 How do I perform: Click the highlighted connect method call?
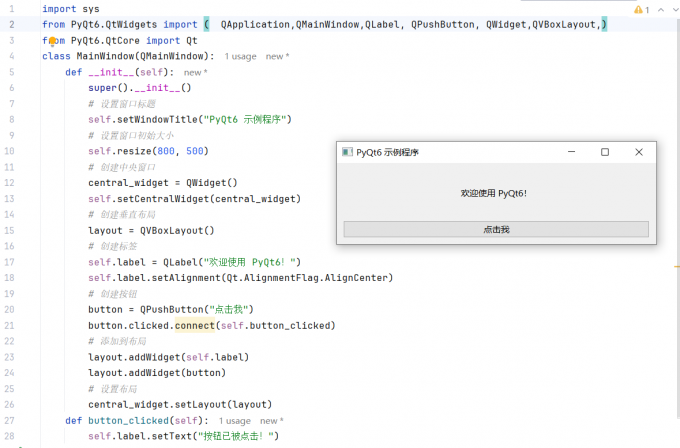[x=195, y=325]
